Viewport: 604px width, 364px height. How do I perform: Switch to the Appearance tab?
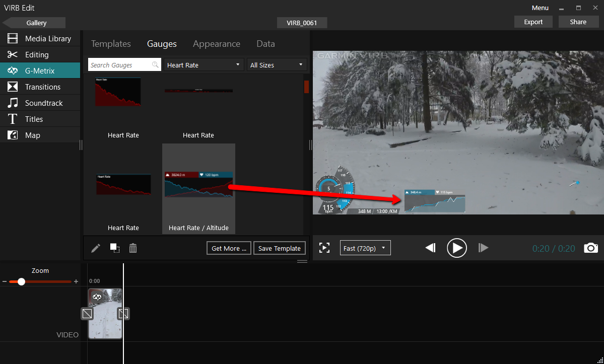point(217,44)
